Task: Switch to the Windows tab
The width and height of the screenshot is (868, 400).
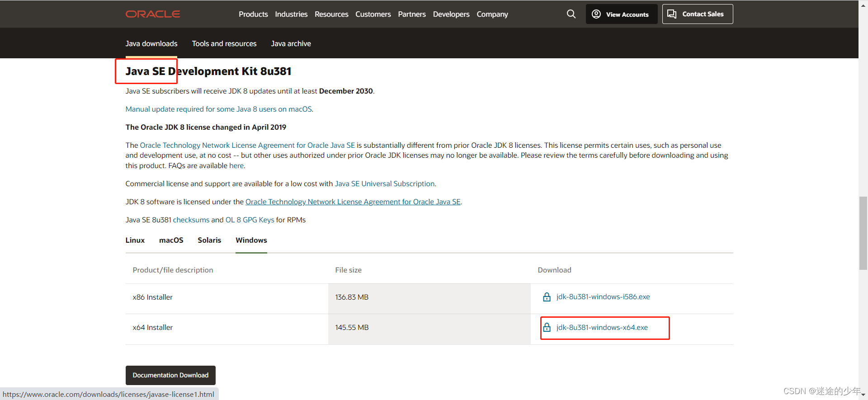Action: tap(251, 240)
